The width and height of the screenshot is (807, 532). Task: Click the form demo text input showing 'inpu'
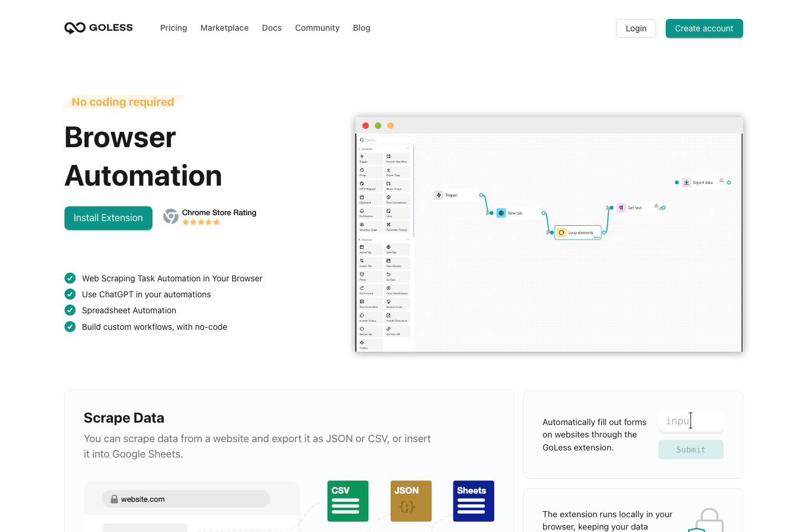tap(691, 421)
